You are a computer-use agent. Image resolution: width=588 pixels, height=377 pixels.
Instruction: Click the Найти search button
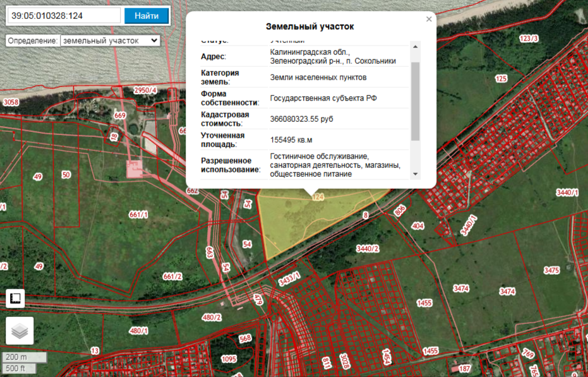click(x=147, y=16)
